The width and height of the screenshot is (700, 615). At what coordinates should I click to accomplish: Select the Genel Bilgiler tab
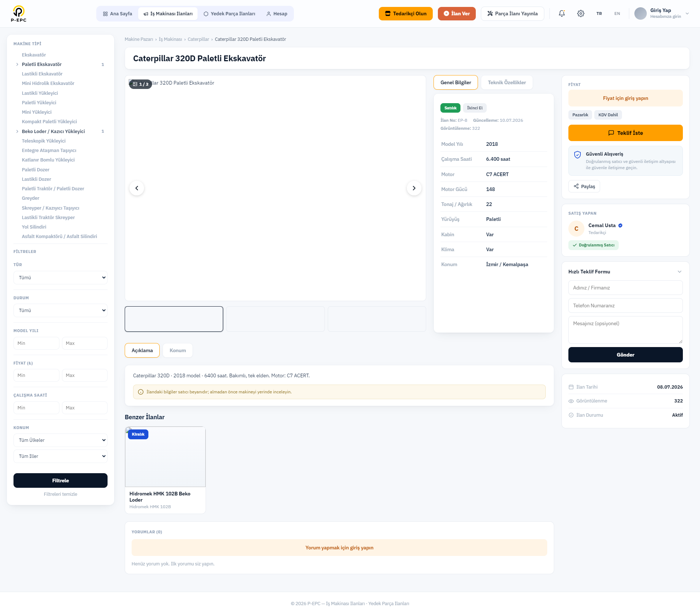[x=456, y=82]
